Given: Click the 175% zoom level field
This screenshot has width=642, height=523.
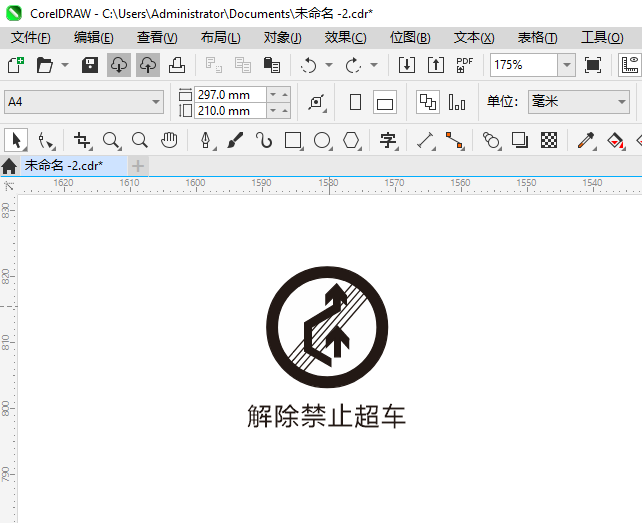Looking at the screenshot, I should tap(524, 65).
